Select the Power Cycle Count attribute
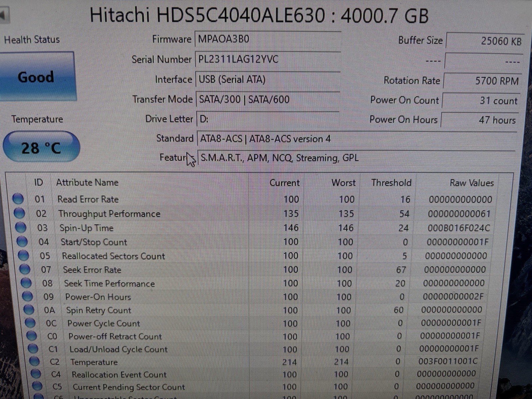Viewport: 532px width, 399px height. (x=104, y=323)
